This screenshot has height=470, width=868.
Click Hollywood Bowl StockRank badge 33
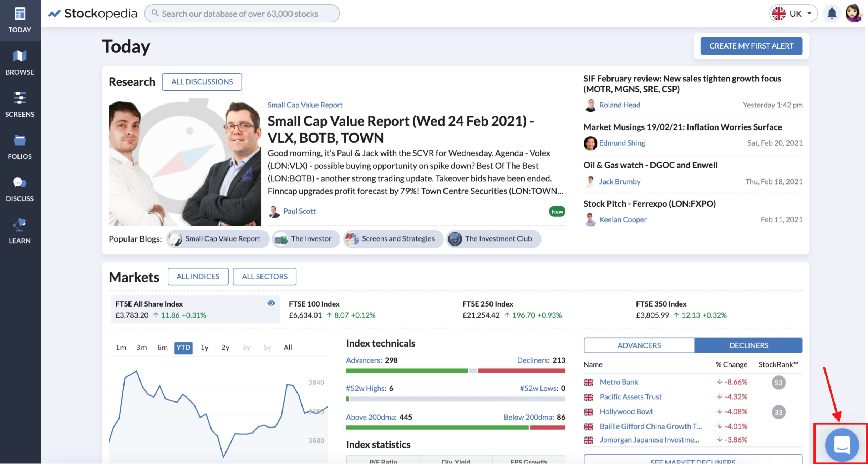pos(778,413)
